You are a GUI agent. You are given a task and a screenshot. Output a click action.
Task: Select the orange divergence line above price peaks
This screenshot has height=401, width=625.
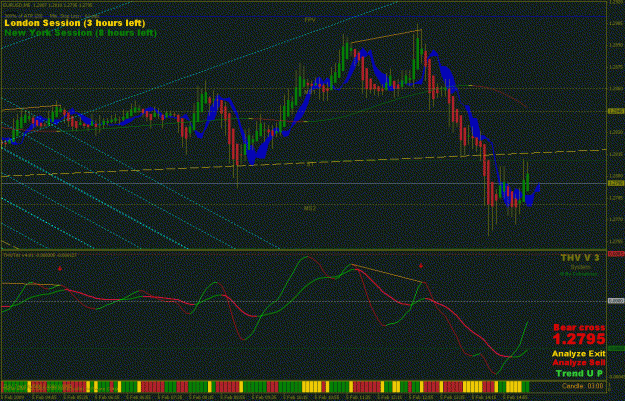point(386,36)
